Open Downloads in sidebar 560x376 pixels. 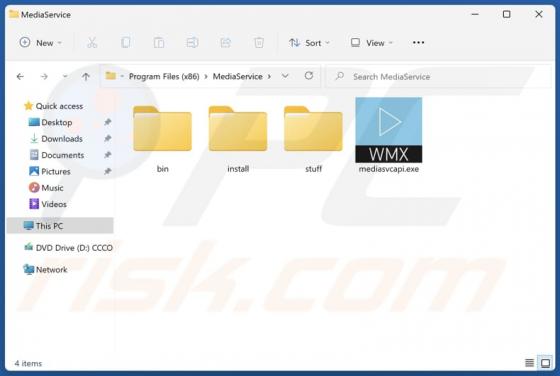(x=56, y=139)
